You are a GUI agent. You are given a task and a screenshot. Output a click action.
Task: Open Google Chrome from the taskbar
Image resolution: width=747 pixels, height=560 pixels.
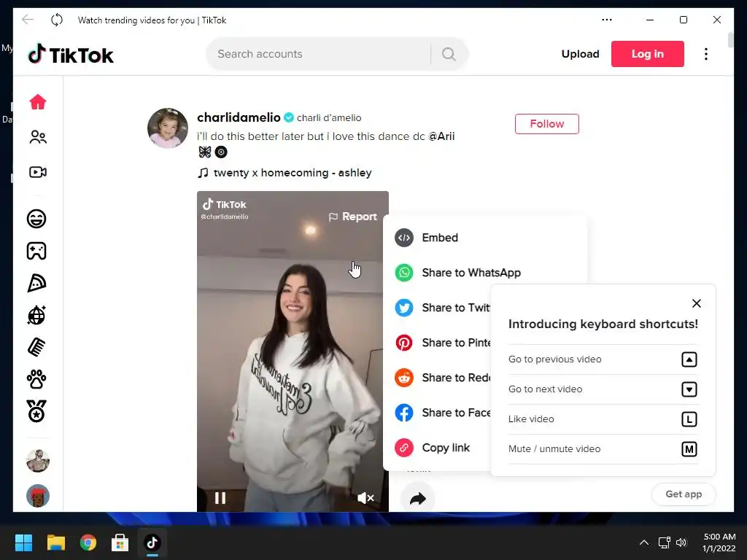[x=88, y=542]
